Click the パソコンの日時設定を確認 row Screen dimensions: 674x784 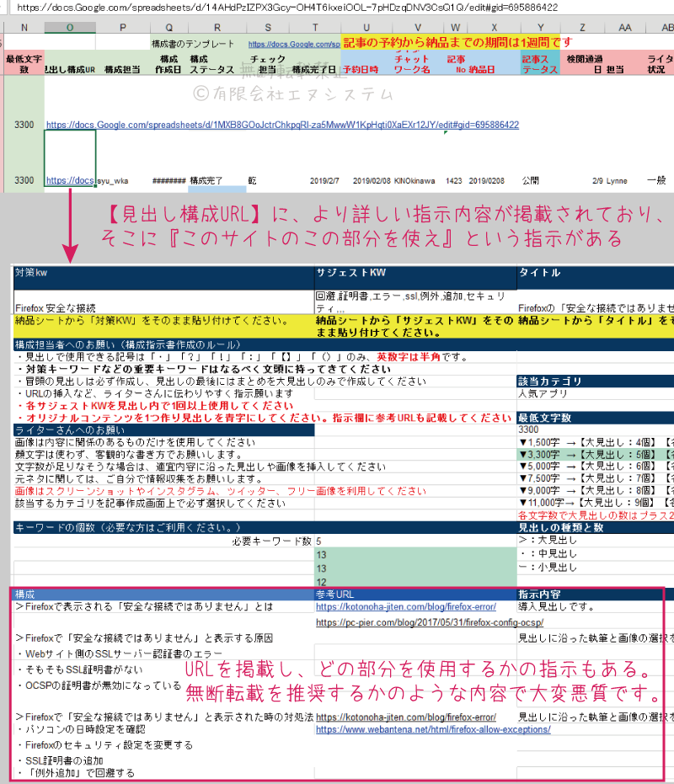[81, 729]
